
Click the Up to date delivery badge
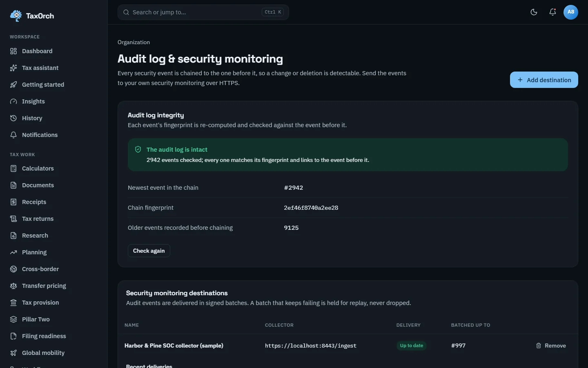tap(412, 346)
